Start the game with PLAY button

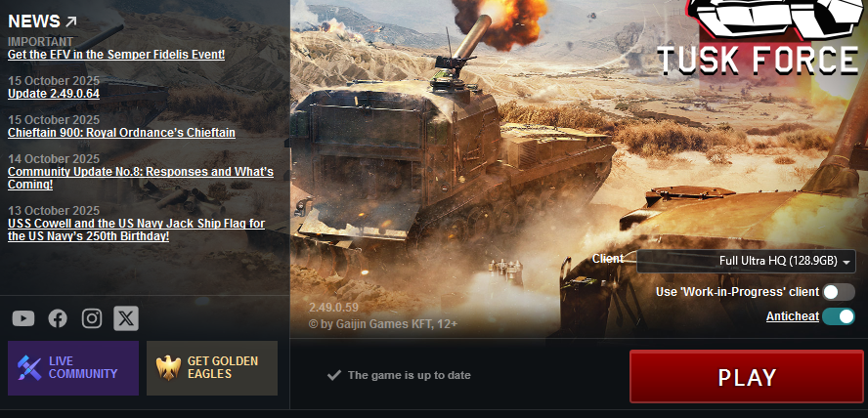(746, 377)
